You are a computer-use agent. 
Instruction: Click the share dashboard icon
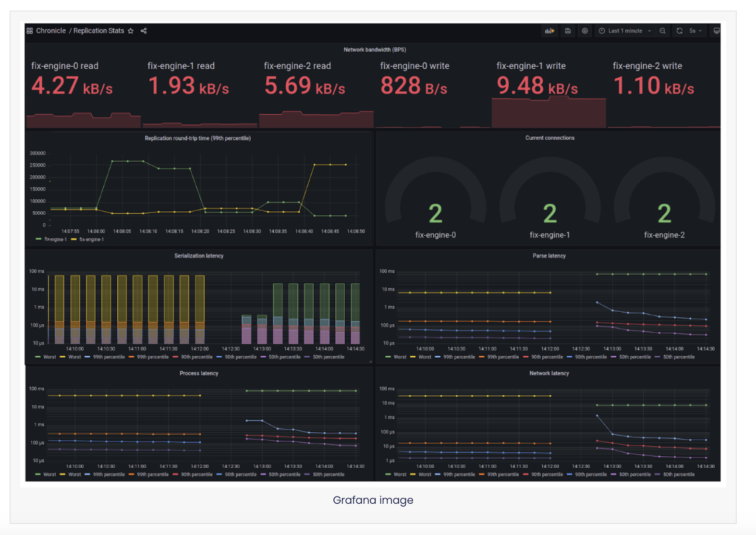pyautogui.click(x=144, y=31)
